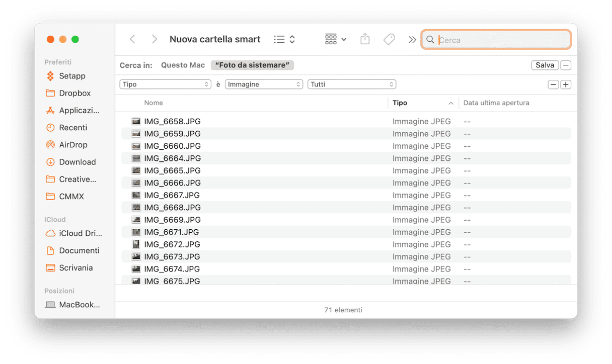Image resolution: width=612 pixels, height=364 pixels.
Task: Select file IMG_6659.JPG
Action: click(346, 134)
